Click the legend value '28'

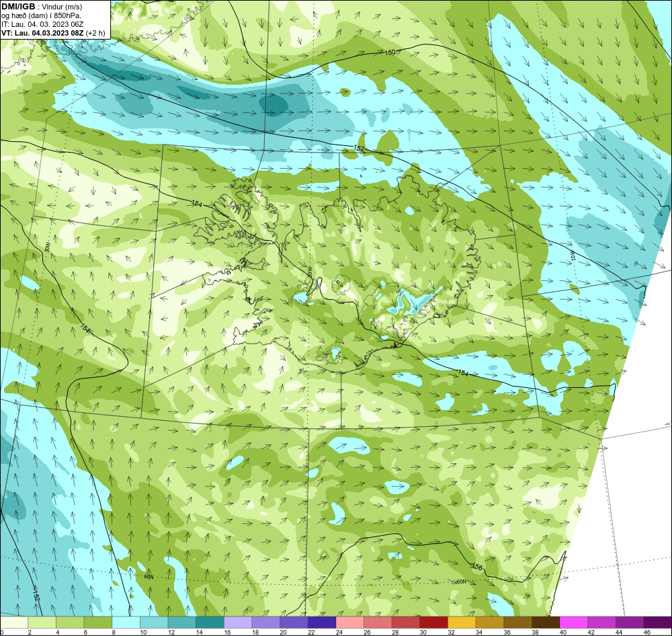pos(395,632)
